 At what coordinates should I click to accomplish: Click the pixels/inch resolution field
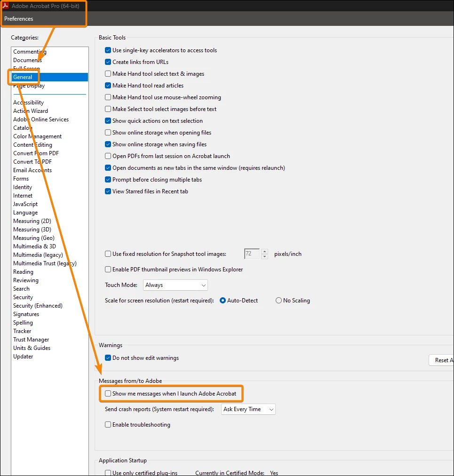[x=252, y=254]
